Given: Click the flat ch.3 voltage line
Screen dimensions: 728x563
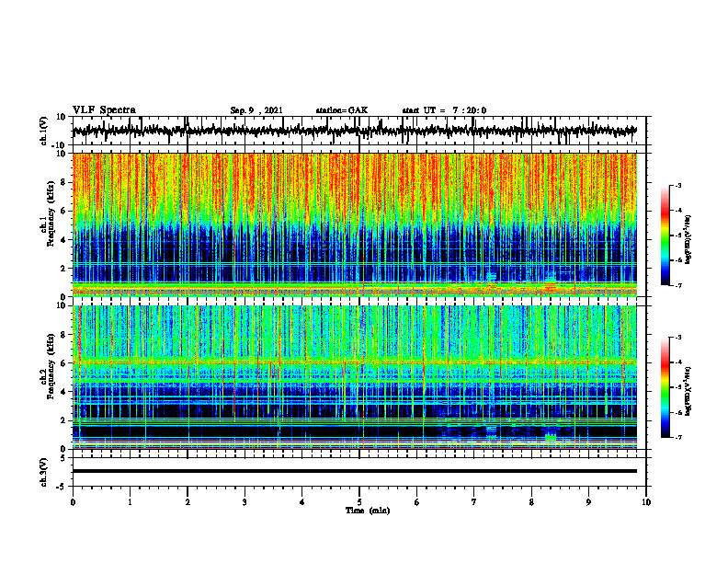Looking at the screenshot, I should tap(354, 471).
